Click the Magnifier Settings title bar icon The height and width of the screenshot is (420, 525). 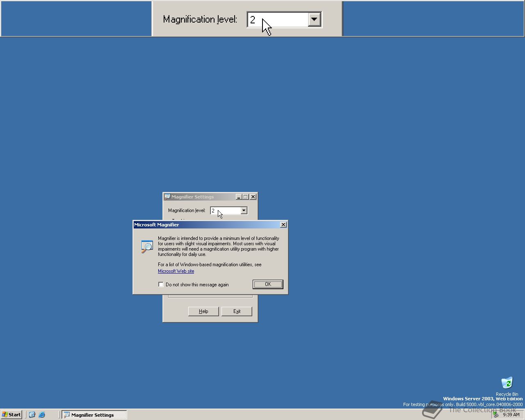click(167, 197)
